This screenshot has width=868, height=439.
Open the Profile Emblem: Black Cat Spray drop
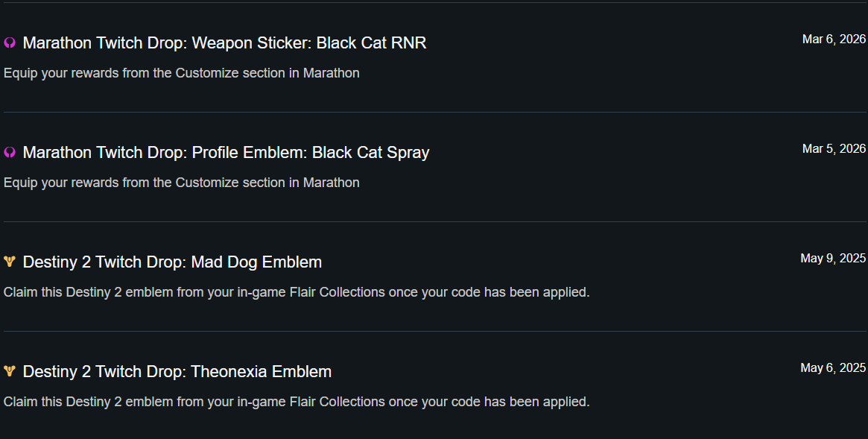click(226, 153)
